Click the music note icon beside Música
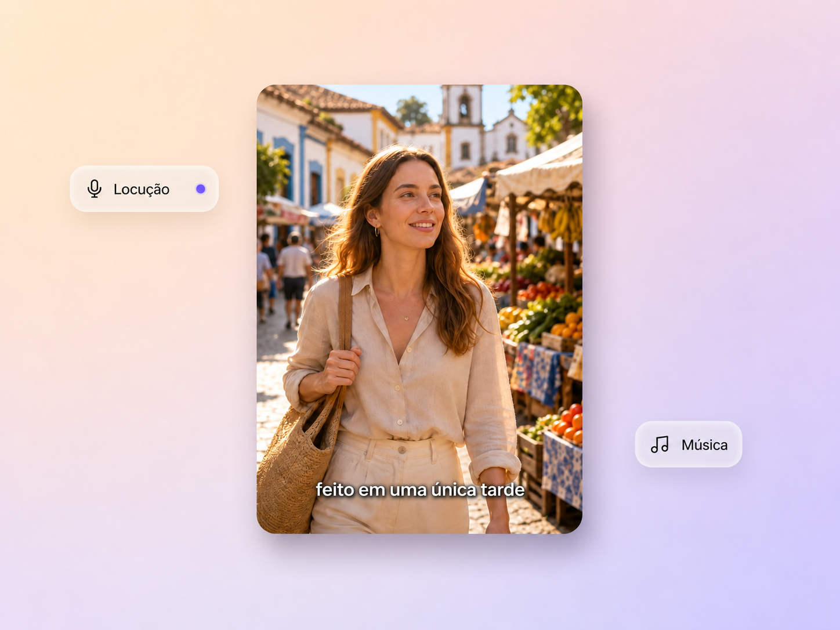Screen dimensions: 840x630 point(660,445)
